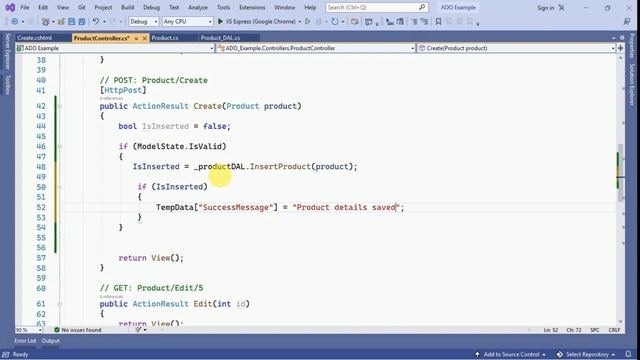Open the Solution Explorer side tab

pos(632,85)
